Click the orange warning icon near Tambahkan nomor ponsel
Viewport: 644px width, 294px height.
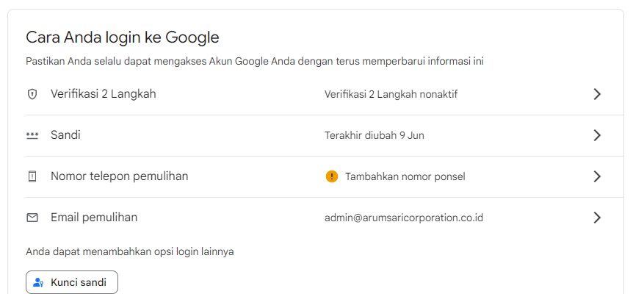pos(332,176)
